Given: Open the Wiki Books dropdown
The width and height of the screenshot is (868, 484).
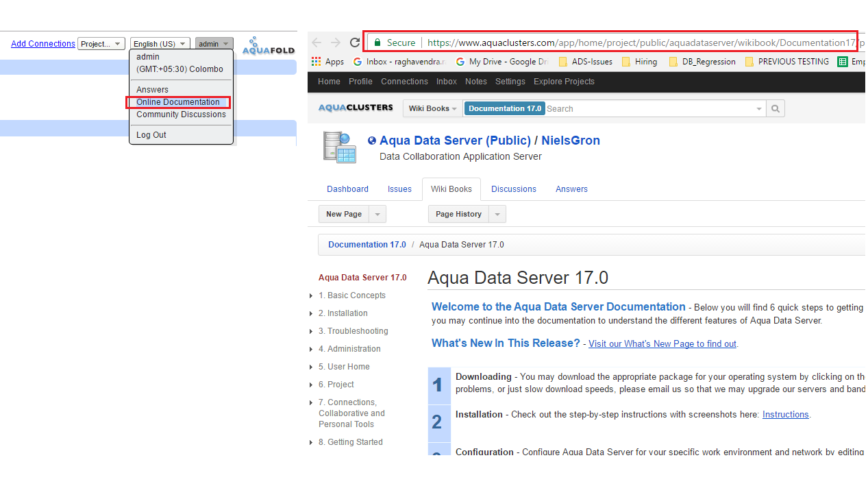Looking at the screenshot, I should click(432, 108).
